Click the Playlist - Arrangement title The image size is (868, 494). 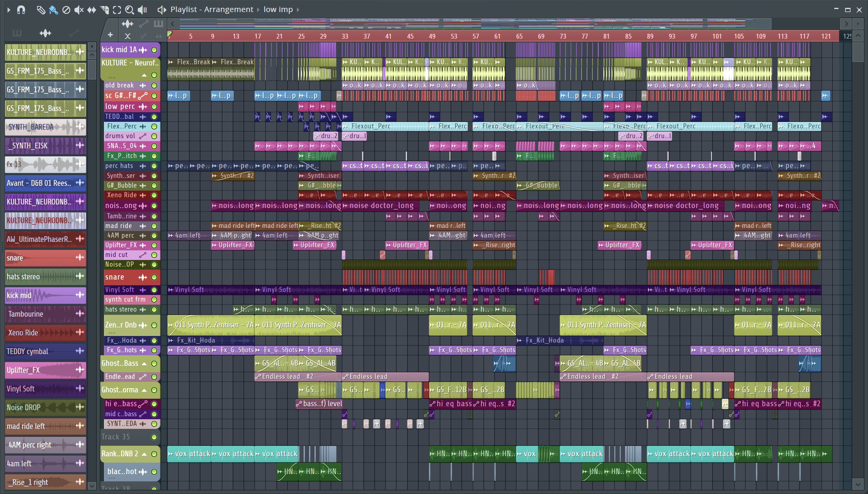pyautogui.click(x=212, y=10)
